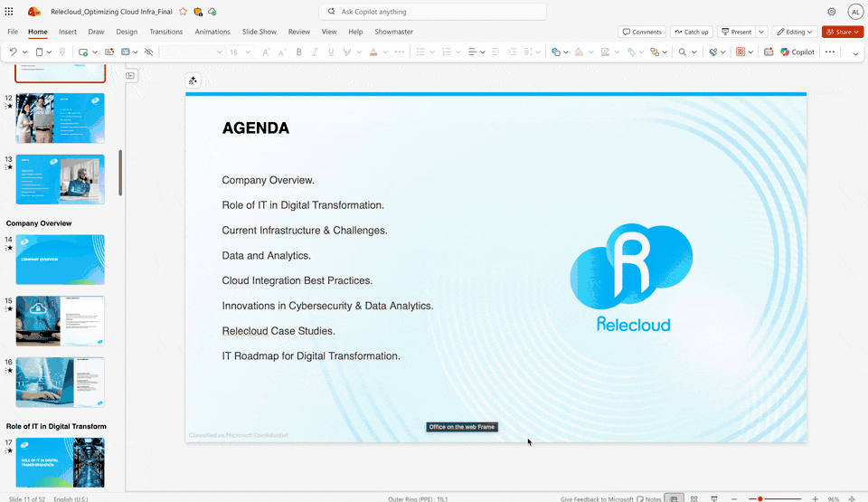Click the Share button
The width and height of the screenshot is (868, 502).
(843, 32)
